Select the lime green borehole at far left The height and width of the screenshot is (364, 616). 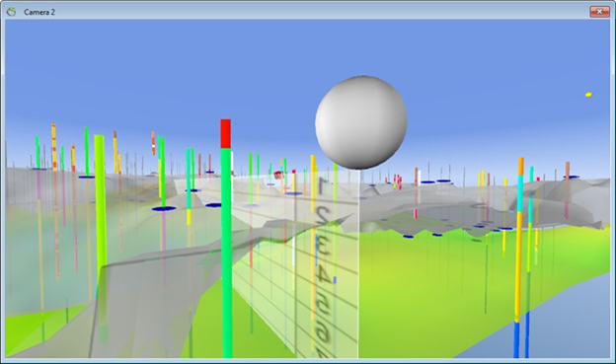(100, 204)
